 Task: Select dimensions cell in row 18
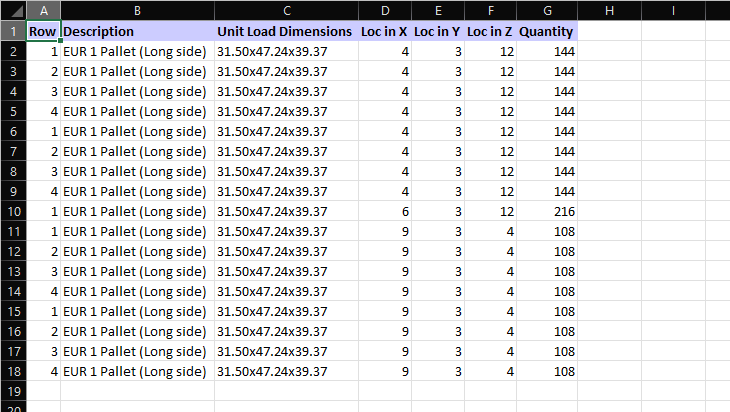(286, 371)
